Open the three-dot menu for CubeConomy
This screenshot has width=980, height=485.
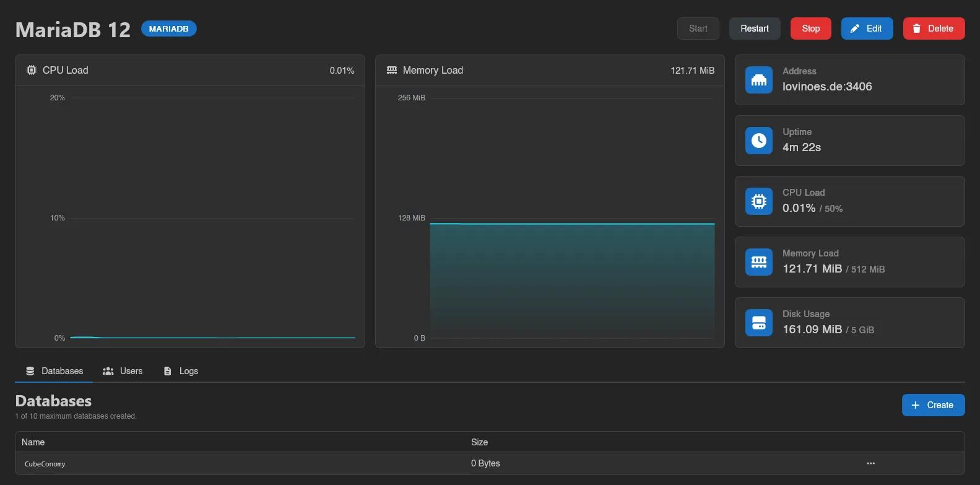(x=871, y=463)
